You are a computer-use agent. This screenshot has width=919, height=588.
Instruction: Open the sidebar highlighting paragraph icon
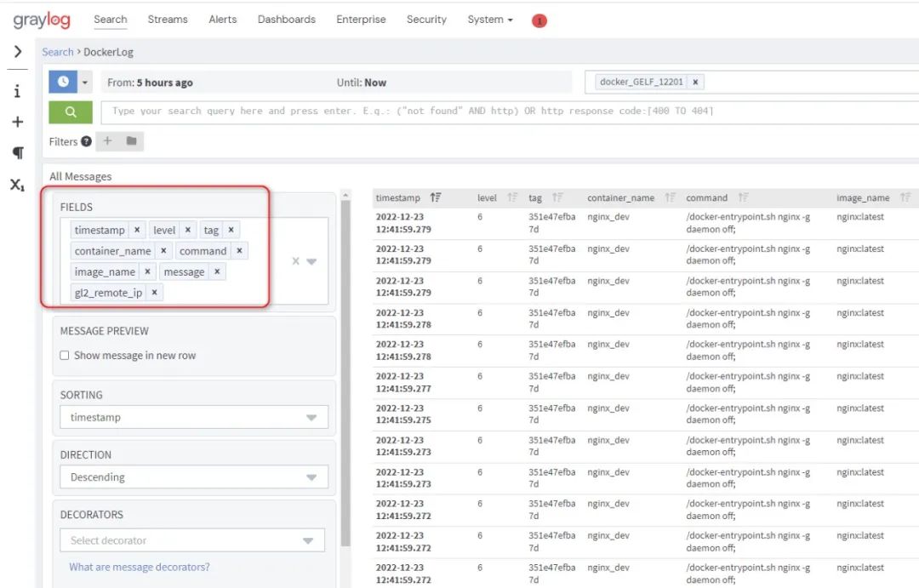pyautogui.click(x=18, y=152)
